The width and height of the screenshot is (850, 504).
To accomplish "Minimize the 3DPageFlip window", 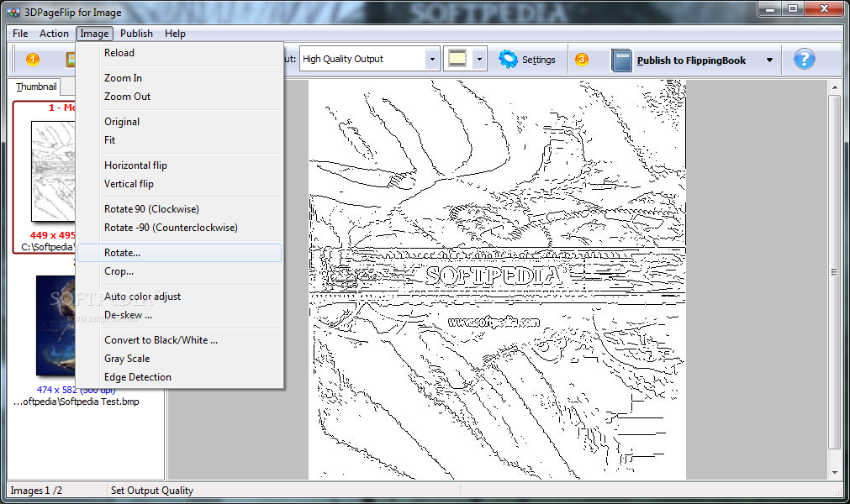I will 770,8.
